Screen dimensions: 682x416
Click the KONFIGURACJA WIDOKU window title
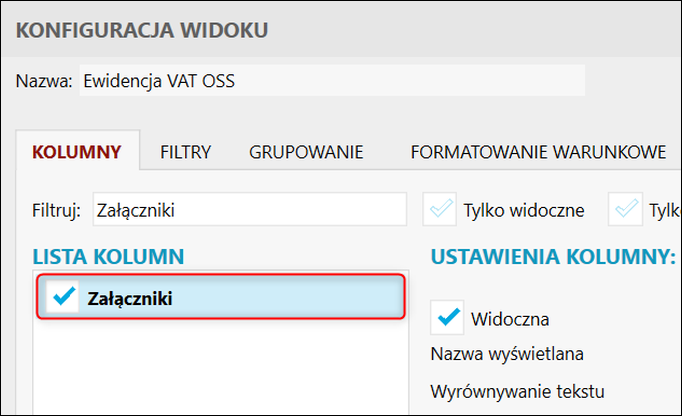click(142, 30)
